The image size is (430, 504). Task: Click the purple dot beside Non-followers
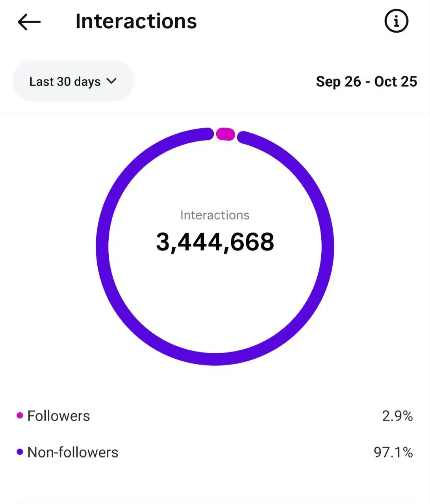click(x=20, y=452)
